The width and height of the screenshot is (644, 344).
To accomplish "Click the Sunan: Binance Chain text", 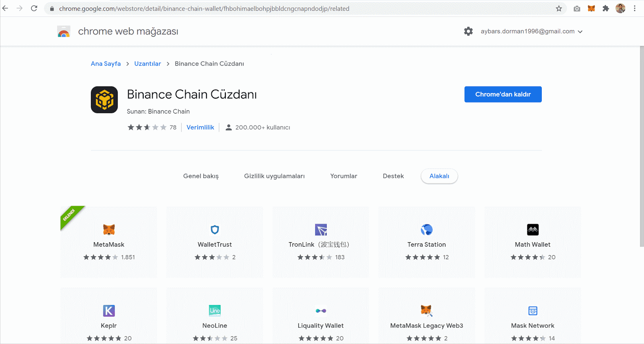I will click(x=158, y=111).
